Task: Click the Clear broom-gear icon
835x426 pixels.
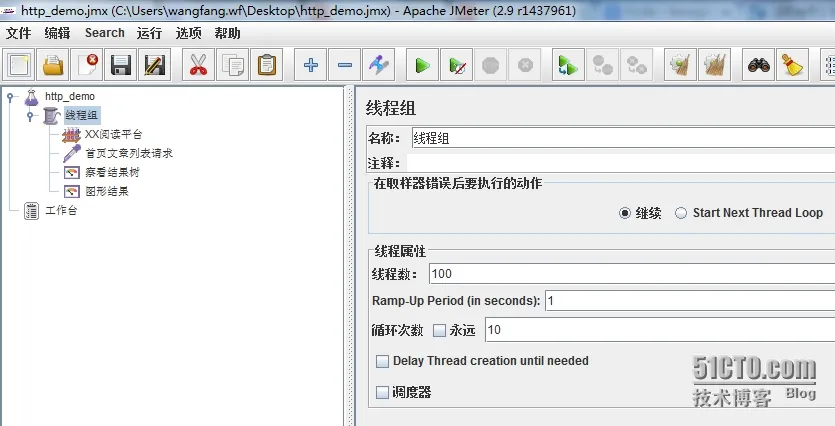Action: (x=681, y=65)
